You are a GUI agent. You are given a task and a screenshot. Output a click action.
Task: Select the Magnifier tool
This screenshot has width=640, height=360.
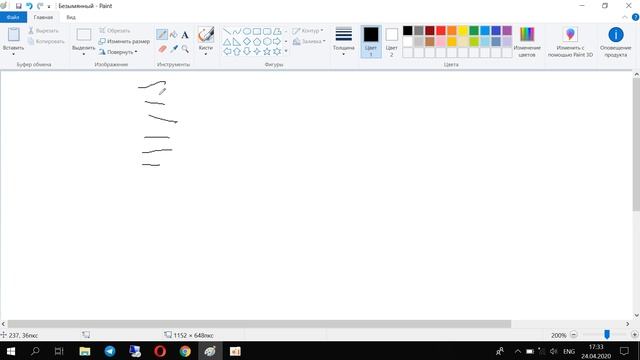click(x=185, y=49)
